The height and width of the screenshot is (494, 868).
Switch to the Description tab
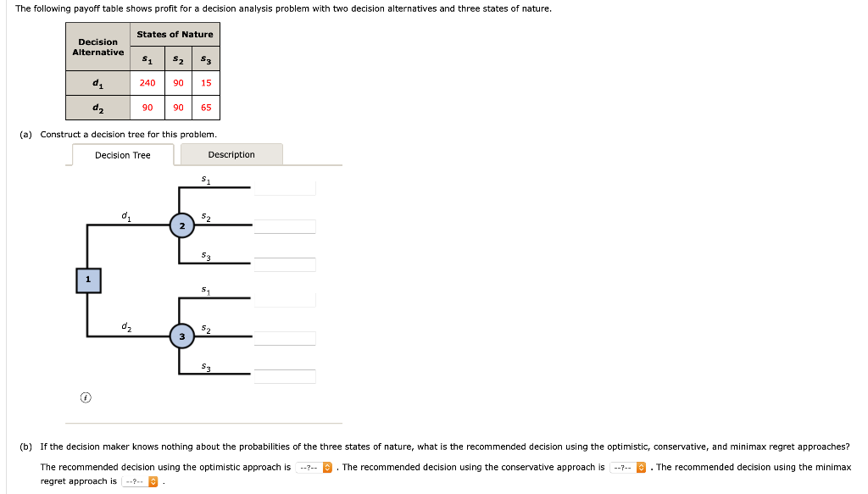click(231, 154)
